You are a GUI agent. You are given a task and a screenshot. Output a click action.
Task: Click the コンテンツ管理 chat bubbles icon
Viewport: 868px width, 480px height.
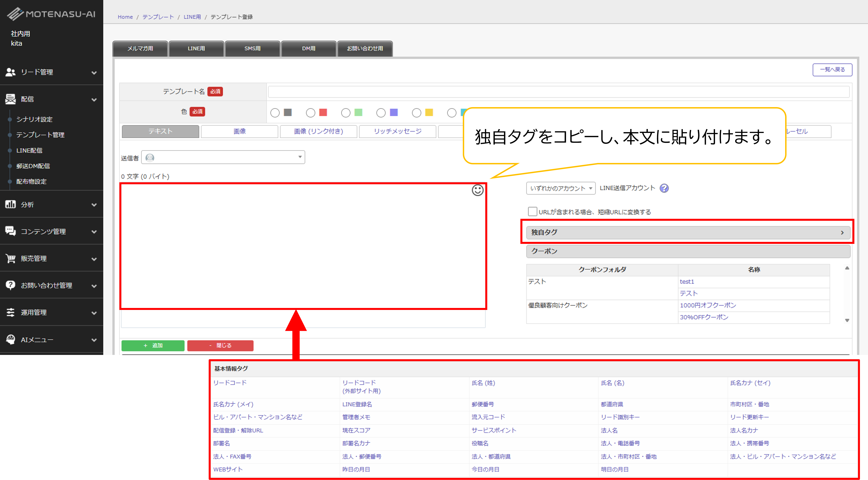pos(10,231)
